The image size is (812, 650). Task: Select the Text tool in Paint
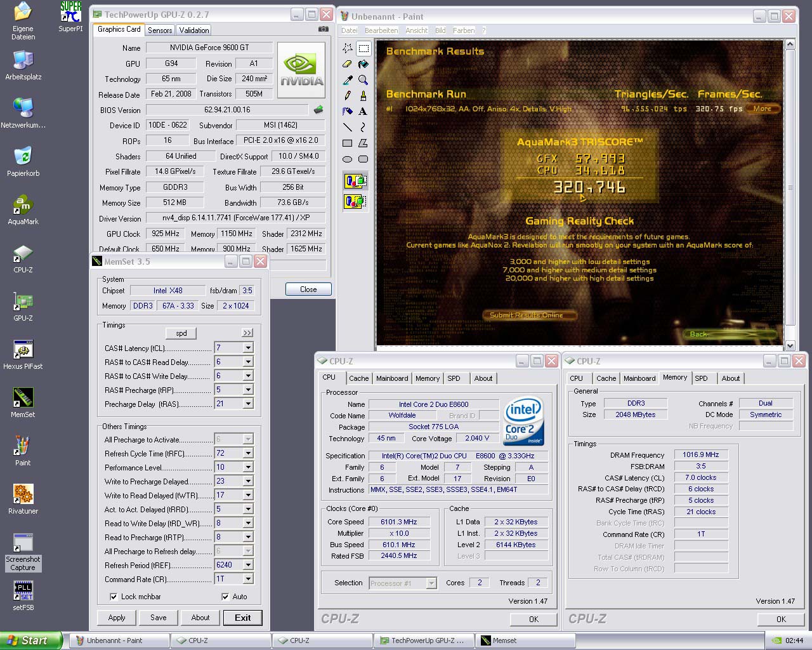(x=363, y=112)
